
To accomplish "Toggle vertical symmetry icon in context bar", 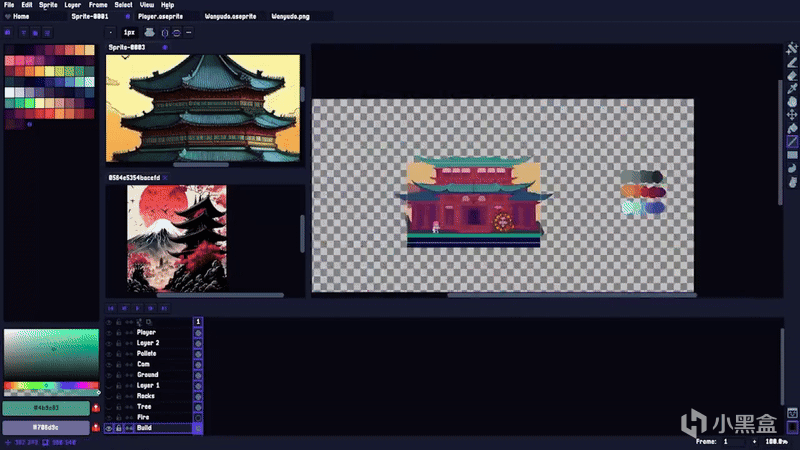I will click(165, 33).
